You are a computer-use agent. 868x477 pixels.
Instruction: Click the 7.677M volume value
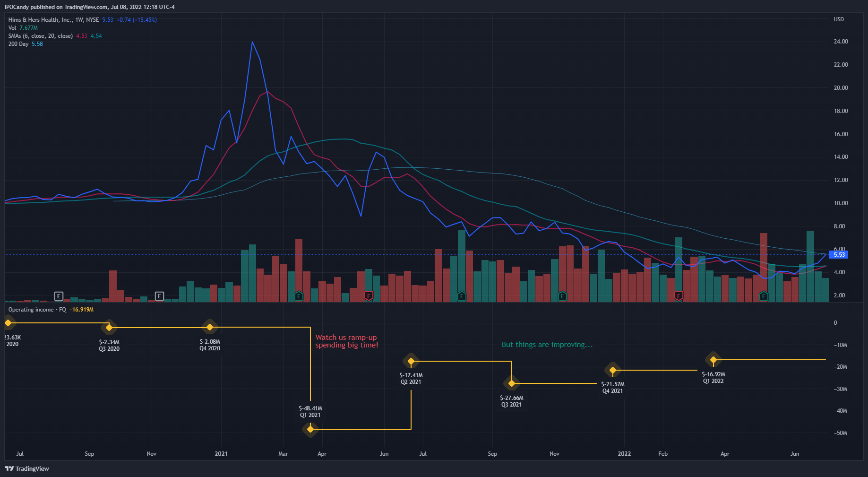28,28
